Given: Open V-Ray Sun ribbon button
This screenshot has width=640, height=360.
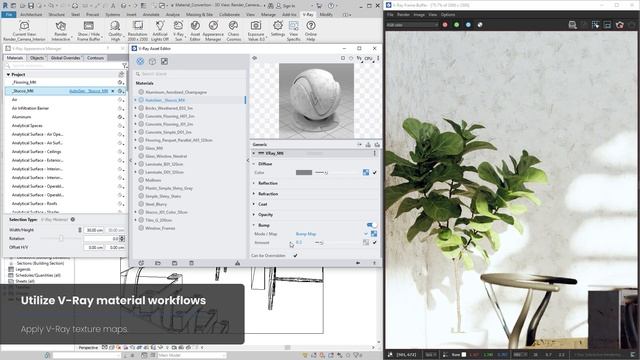Looking at the screenshot, I should (178, 31).
